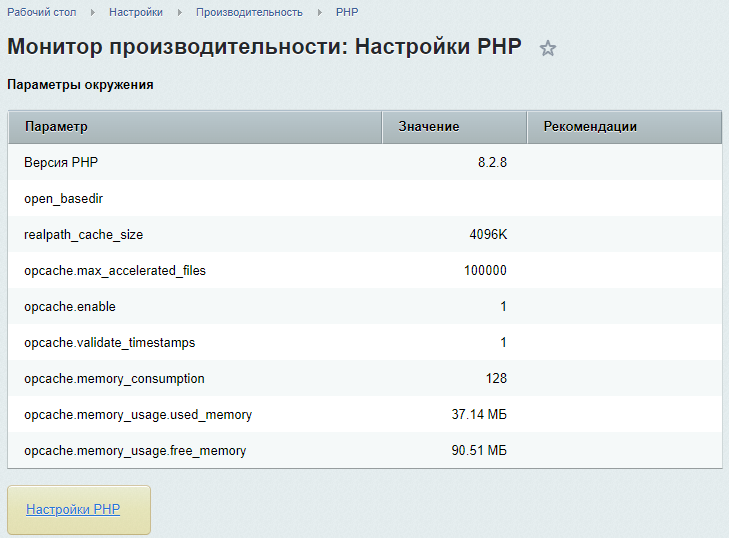
Task: Open the Рабочий стол breadcrumb
Action: click(x=43, y=12)
